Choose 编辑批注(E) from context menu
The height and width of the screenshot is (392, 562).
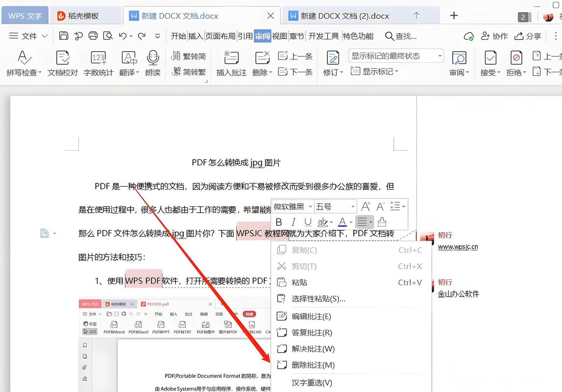[x=351, y=317]
